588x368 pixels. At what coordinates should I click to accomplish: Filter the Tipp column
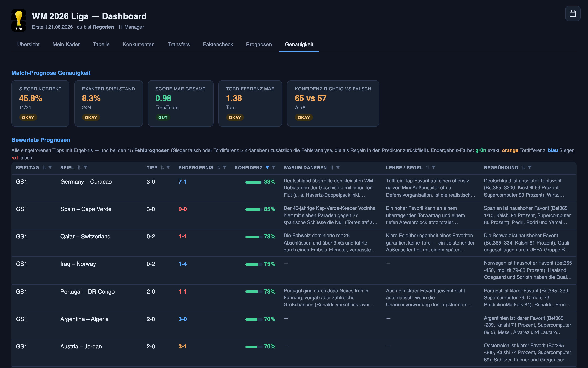pos(168,167)
